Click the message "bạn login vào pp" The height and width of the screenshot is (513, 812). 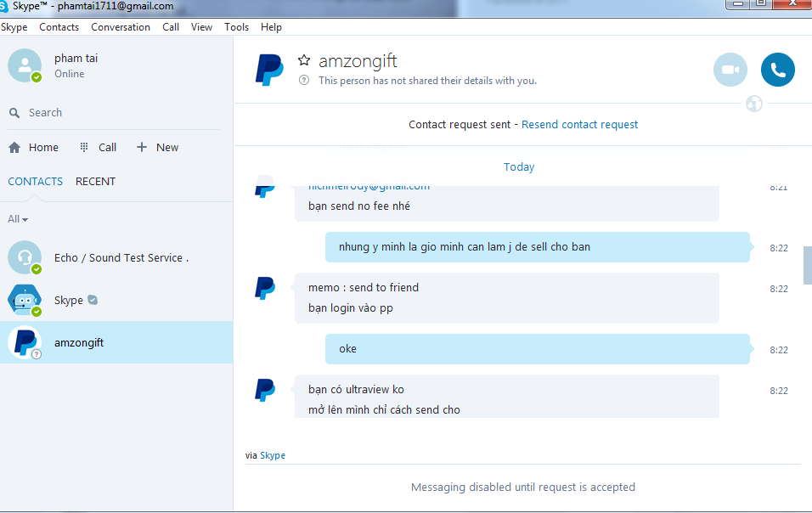click(x=351, y=308)
